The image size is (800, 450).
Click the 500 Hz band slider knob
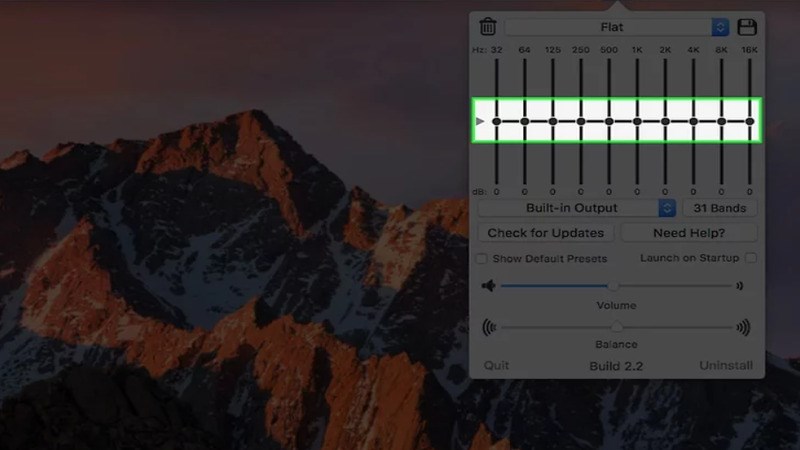[609, 121]
